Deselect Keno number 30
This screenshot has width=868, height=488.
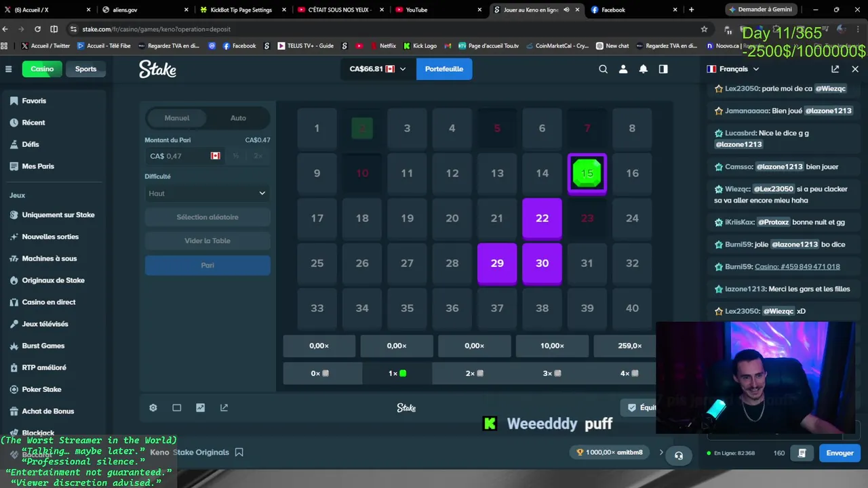542,264
